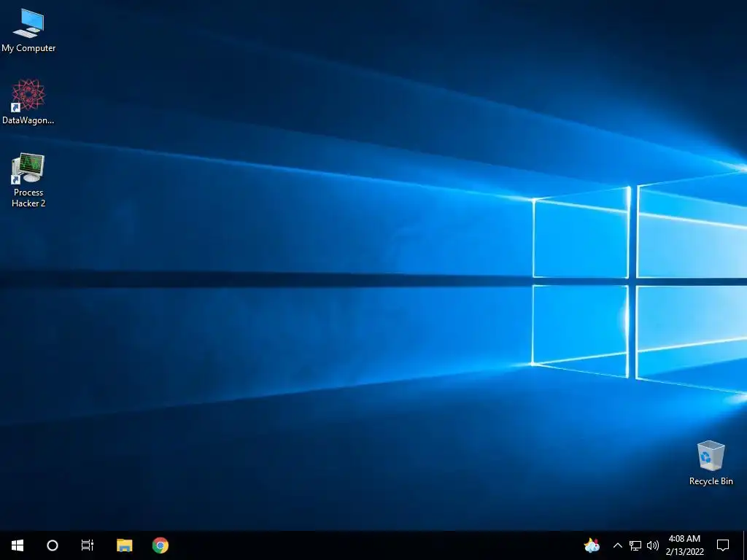Open the Windows Start menu

tap(18, 545)
